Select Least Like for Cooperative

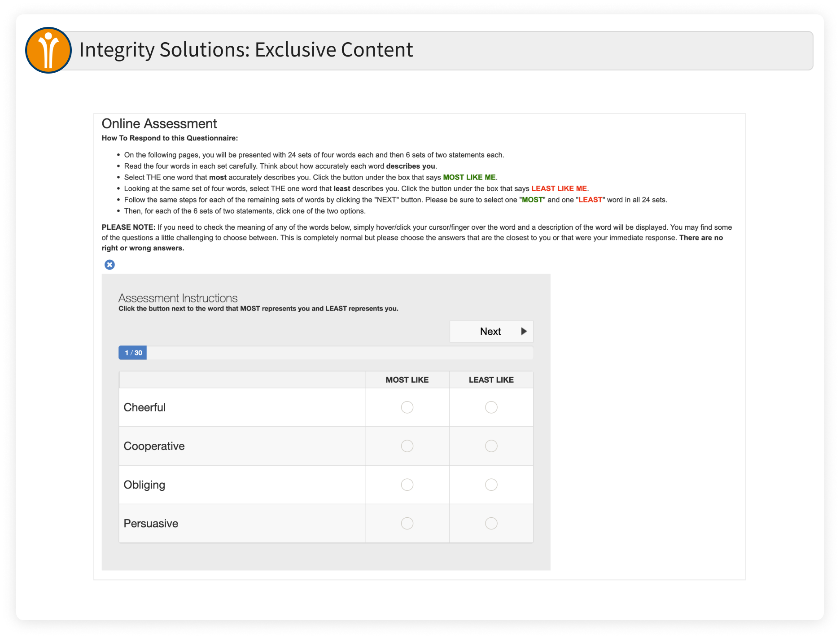coord(491,446)
